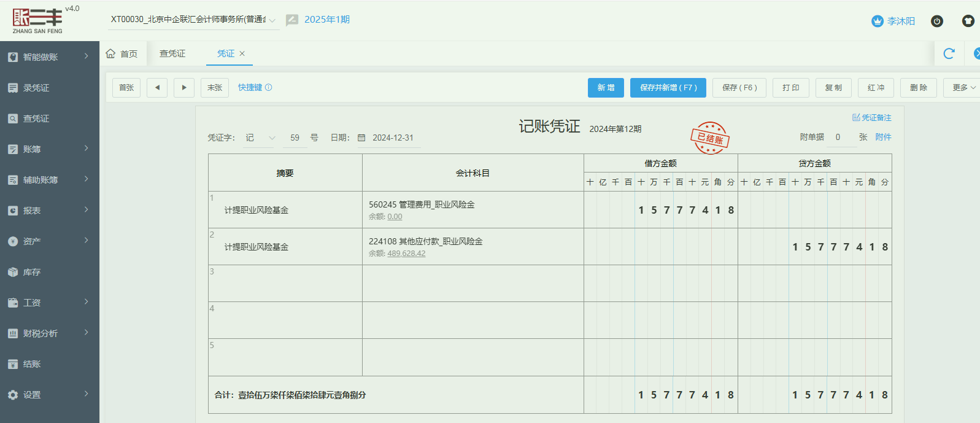Click the shortcut keys info icon
Screen dimensions: 980x423
click(x=269, y=88)
